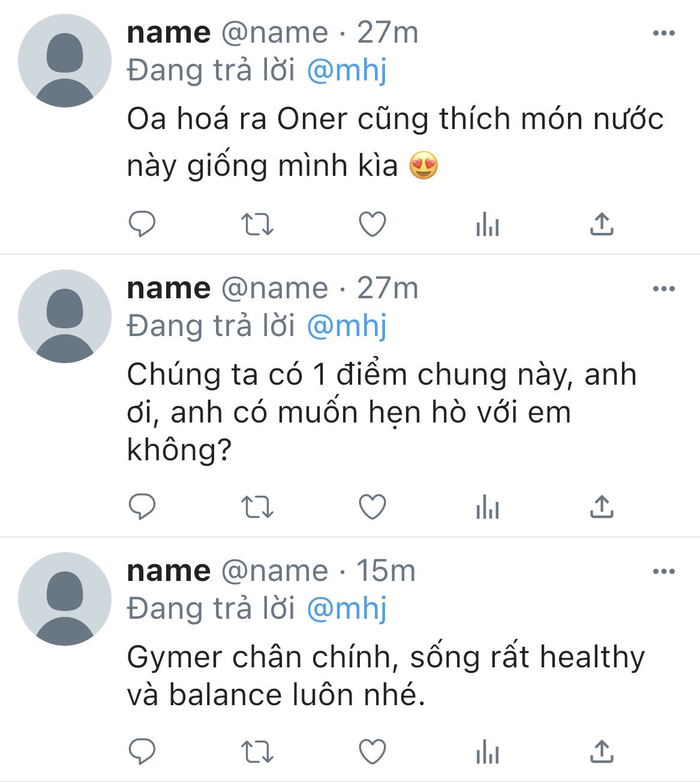The height and width of the screenshot is (782, 700).
Task: Open more options on the 'hẹn hò' tweet
Action: [663, 289]
